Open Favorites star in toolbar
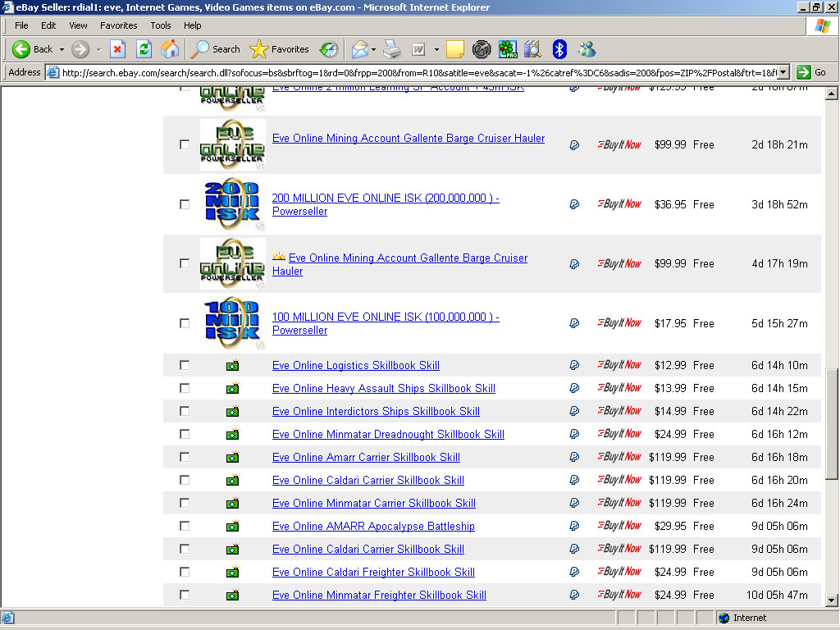The height and width of the screenshot is (630, 840). click(x=258, y=49)
